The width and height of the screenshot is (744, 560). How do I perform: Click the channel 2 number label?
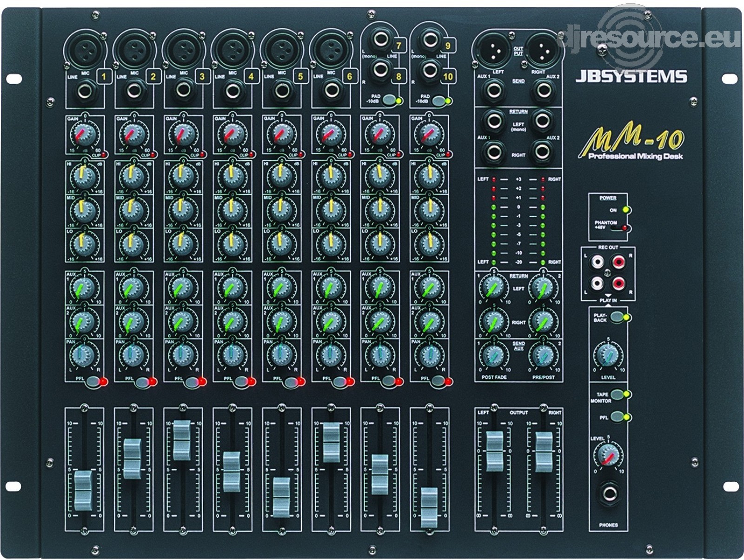click(153, 76)
